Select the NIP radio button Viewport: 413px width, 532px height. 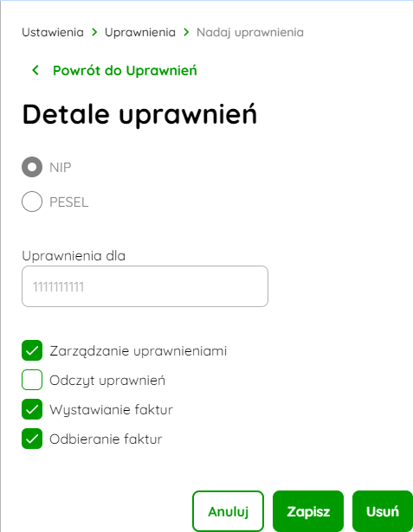click(32, 167)
